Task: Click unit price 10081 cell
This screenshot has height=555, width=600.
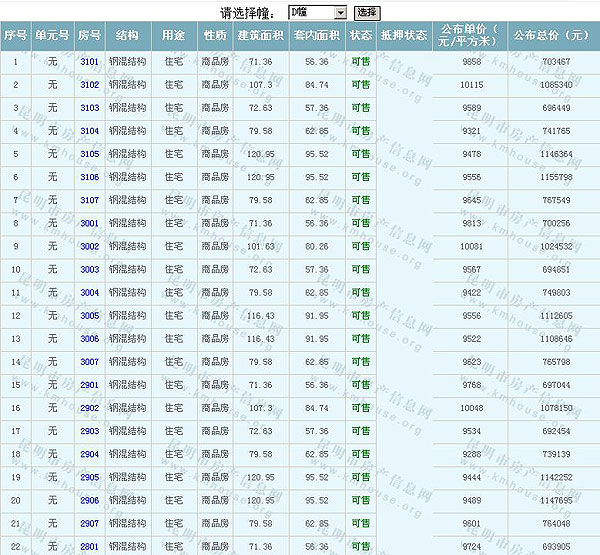Action: click(x=470, y=246)
